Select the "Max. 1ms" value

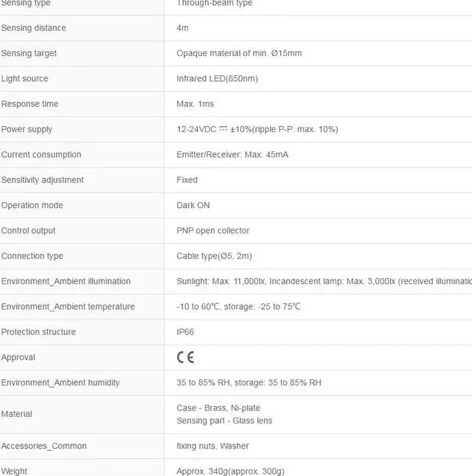[195, 104]
